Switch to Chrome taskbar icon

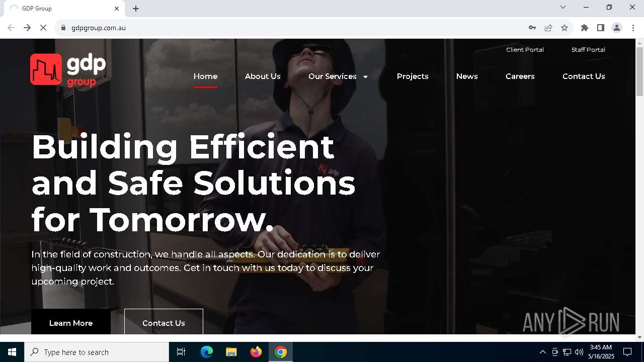coord(281,352)
